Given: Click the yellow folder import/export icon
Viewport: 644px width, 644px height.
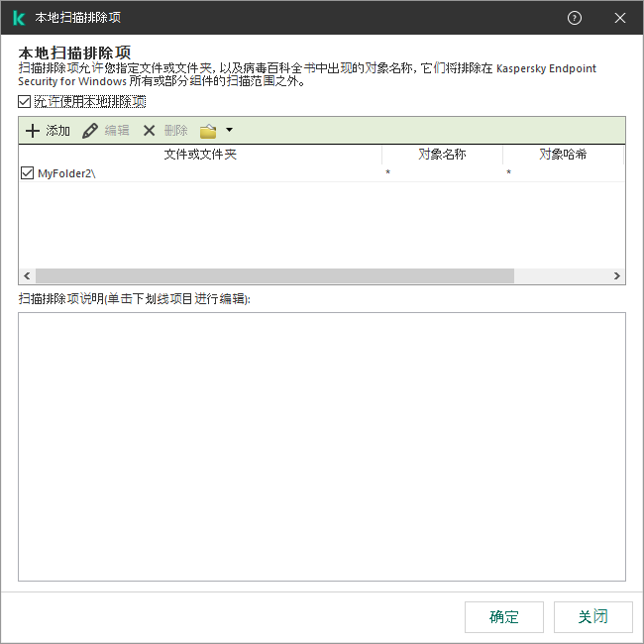Looking at the screenshot, I should 208,131.
